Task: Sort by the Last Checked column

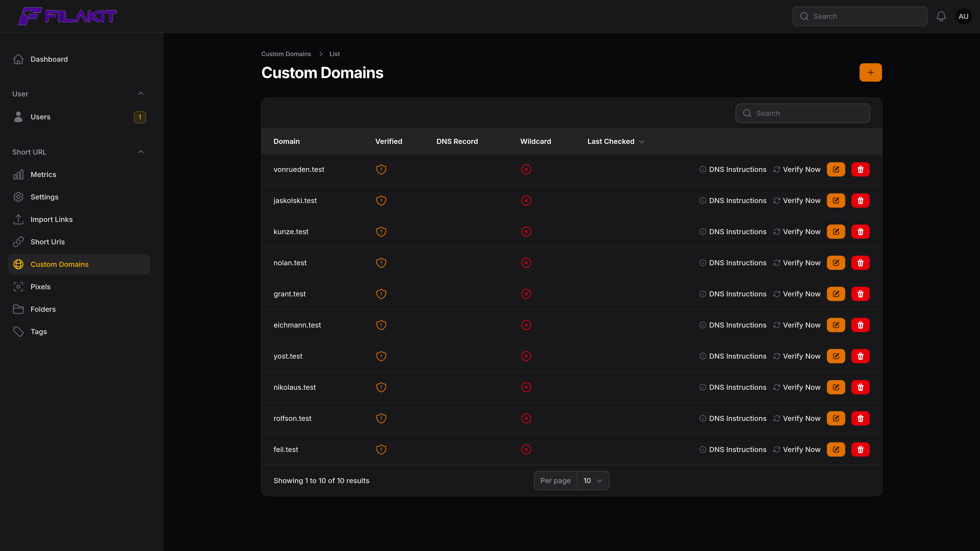Action: [x=616, y=141]
